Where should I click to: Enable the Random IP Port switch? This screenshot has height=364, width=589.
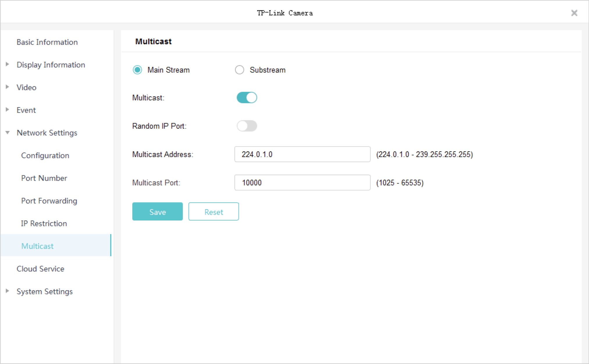pos(247,126)
